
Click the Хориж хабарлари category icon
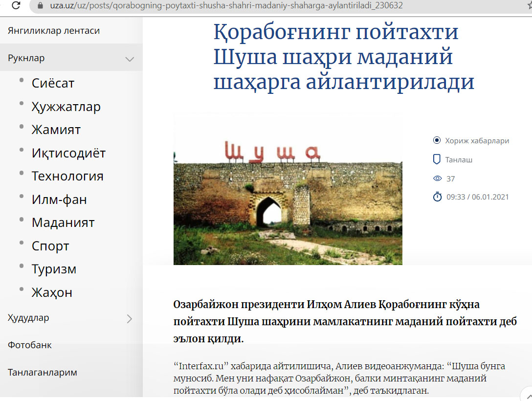click(437, 140)
